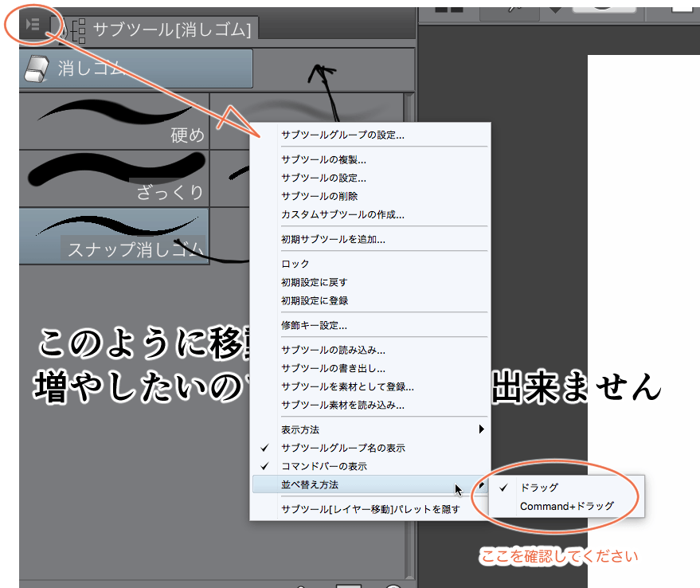700x588 pixels.
Task: Toggle サブツールグループ名の表示 checkmark
Action: pyautogui.click(x=342, y=448)
